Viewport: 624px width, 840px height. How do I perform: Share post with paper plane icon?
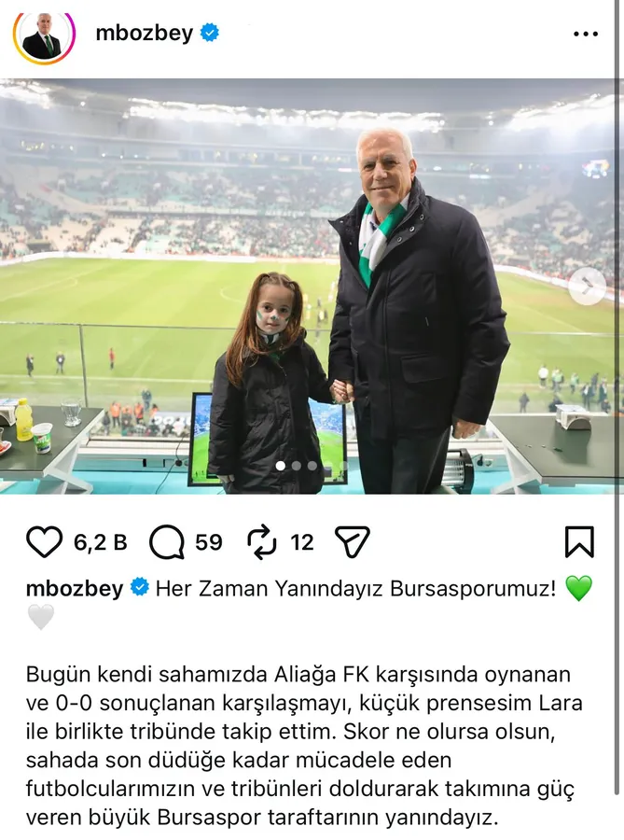353,541
